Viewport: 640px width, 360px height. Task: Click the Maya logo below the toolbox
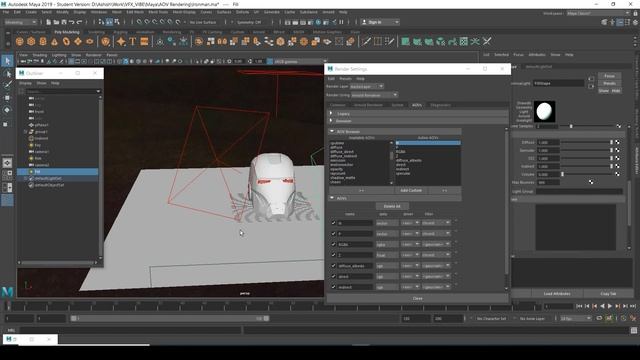pyautogui.click(x=7, y=291)
